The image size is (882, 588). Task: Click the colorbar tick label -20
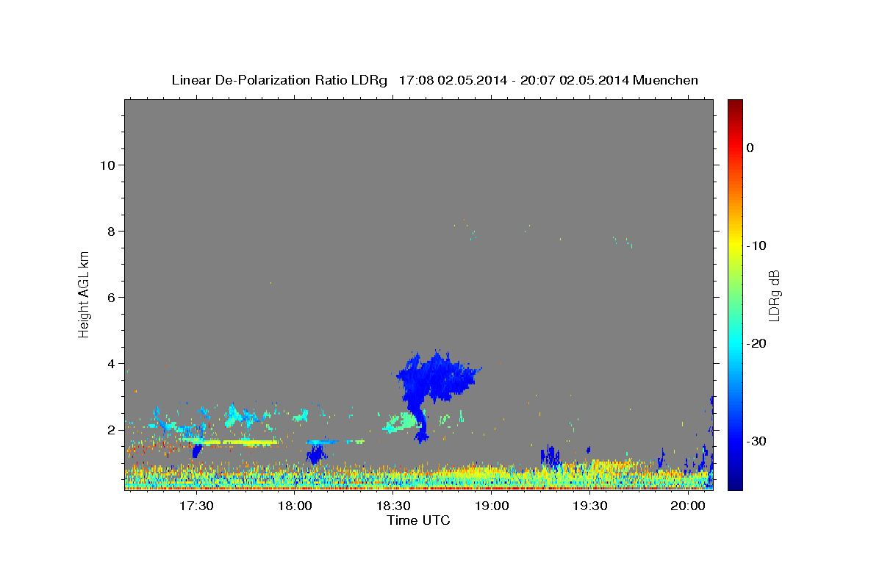coord(756,343)
